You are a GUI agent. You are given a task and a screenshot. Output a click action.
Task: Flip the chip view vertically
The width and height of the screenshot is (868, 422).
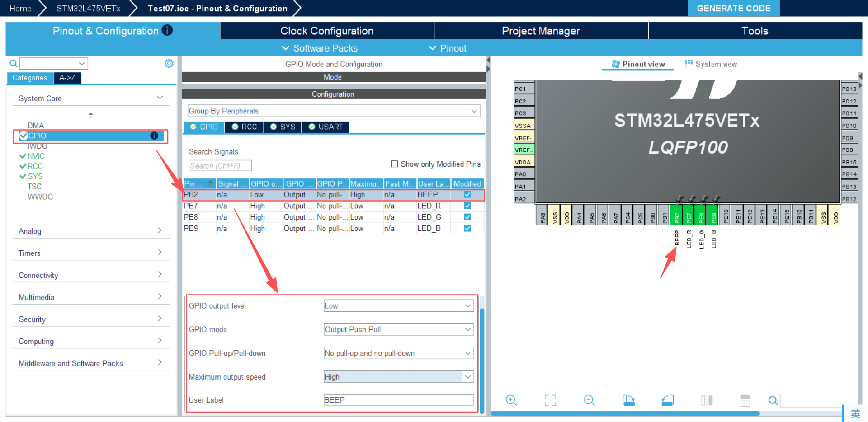[745, 400]
